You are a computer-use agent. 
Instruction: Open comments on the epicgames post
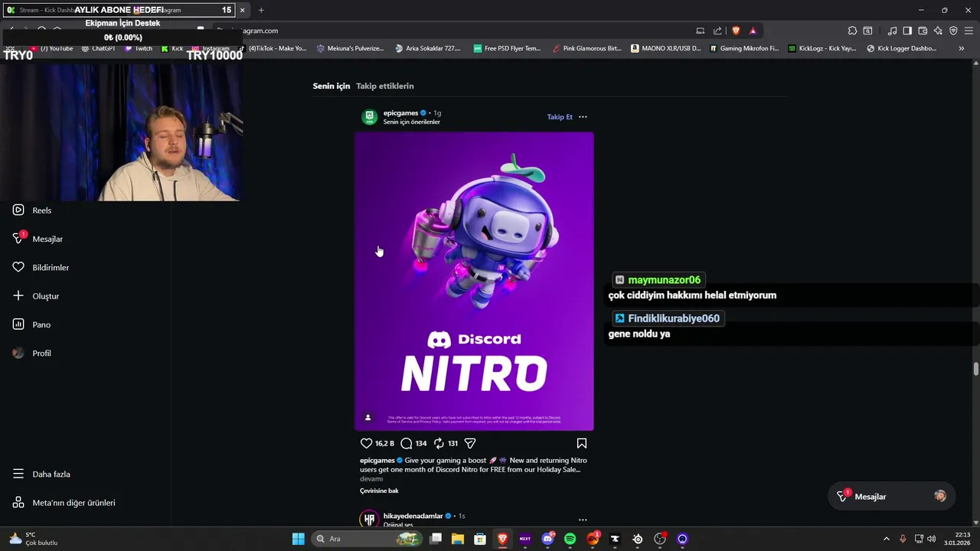[407, 443]
